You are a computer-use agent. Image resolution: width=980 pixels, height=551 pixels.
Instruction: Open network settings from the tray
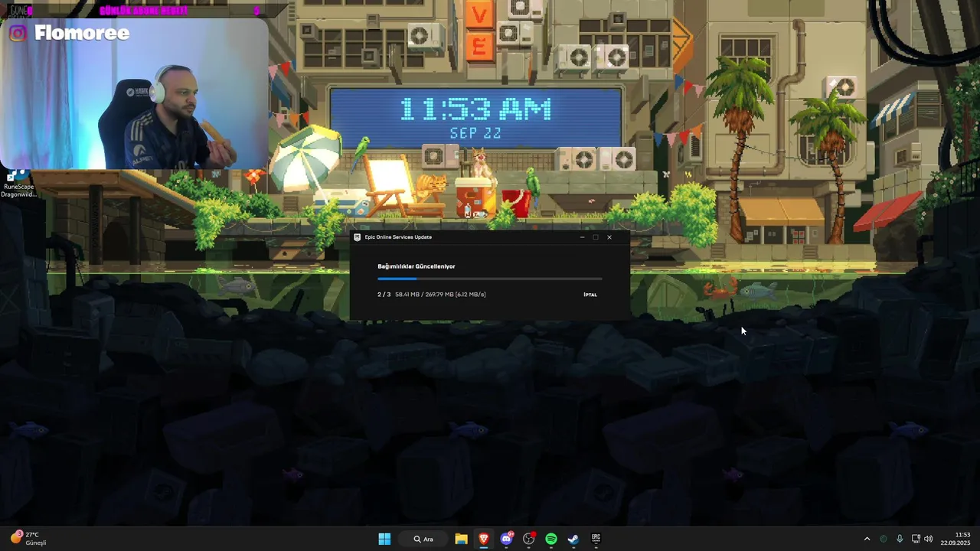click(x=916, y=539)
